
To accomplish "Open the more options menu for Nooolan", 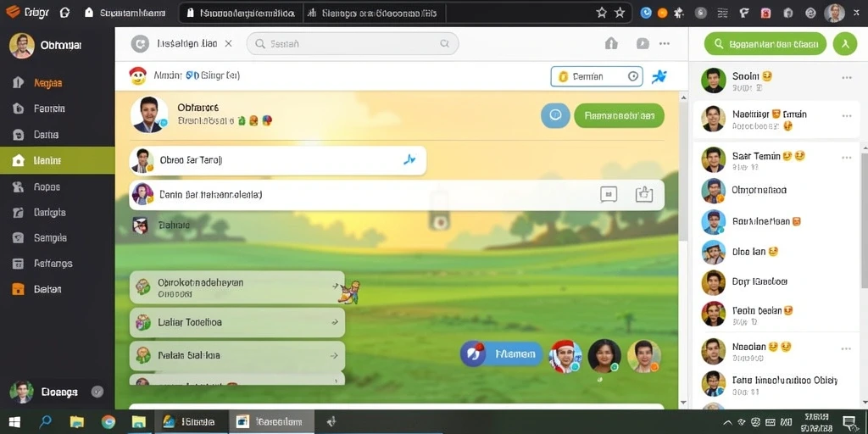I will 847,348.
